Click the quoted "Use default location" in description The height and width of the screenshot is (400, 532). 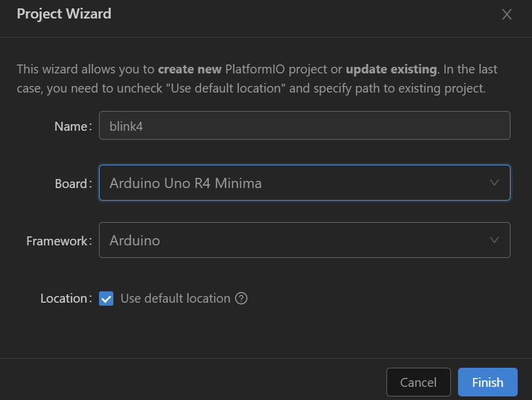[228, 90]
